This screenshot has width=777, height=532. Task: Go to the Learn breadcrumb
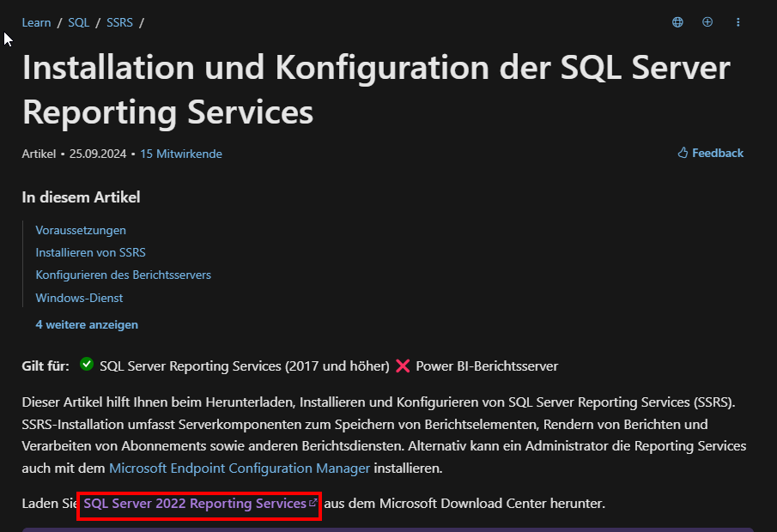pos(36,23)
